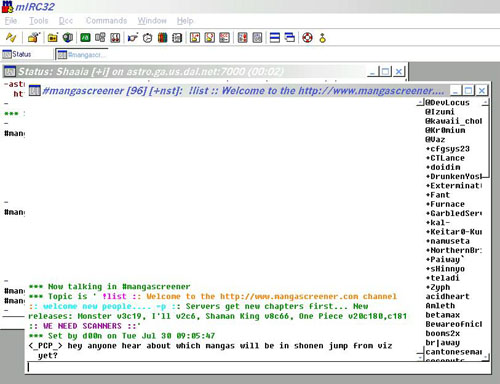This screenshot has height=384, width=500.
Task: Open the Remote scripts toolbar icon
Action: (x=115, y=38)
